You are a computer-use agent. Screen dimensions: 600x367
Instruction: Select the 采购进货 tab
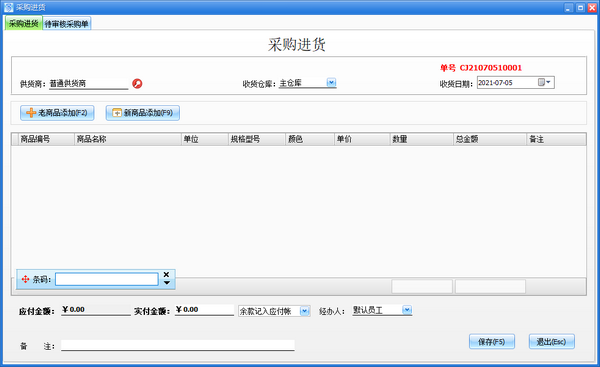(23, 23)
